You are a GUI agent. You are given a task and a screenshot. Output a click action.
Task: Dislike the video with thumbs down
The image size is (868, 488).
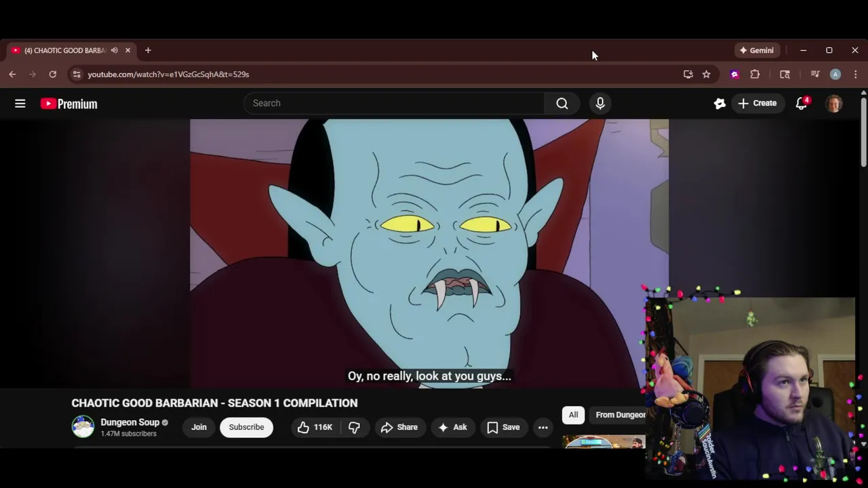(354, 427)
